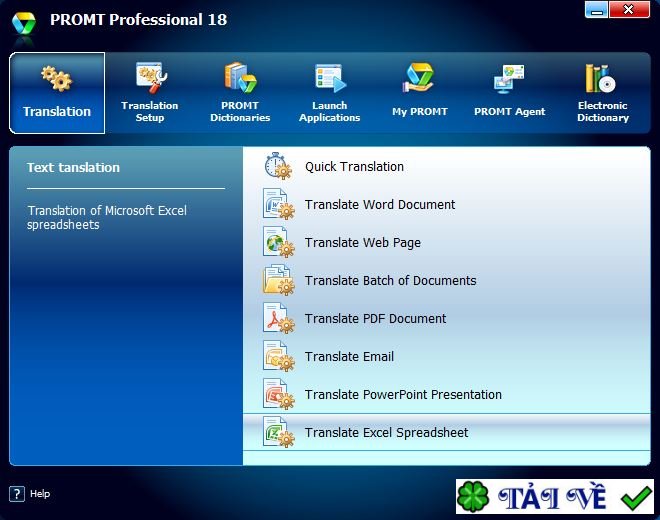
Task: Open Translation Setup wrench icon
Action: pyautogui.click(x=151, y=77)
